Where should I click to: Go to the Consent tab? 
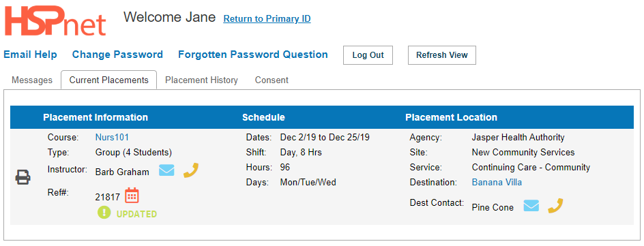tap(272, 80)
